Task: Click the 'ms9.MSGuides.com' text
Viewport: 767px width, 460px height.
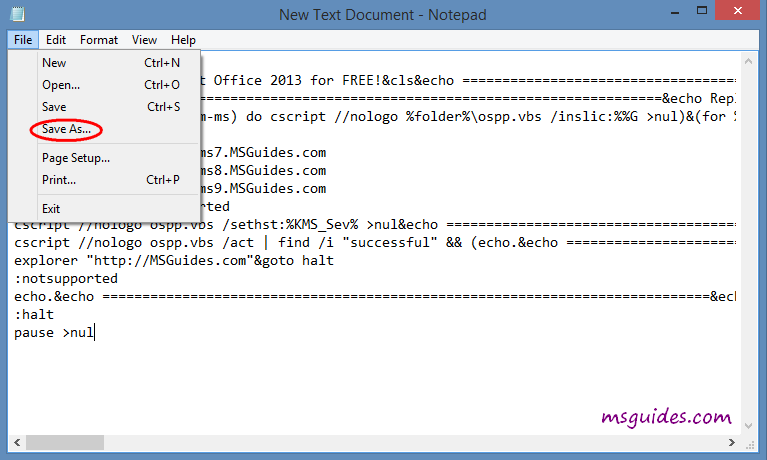Action: 263,188
